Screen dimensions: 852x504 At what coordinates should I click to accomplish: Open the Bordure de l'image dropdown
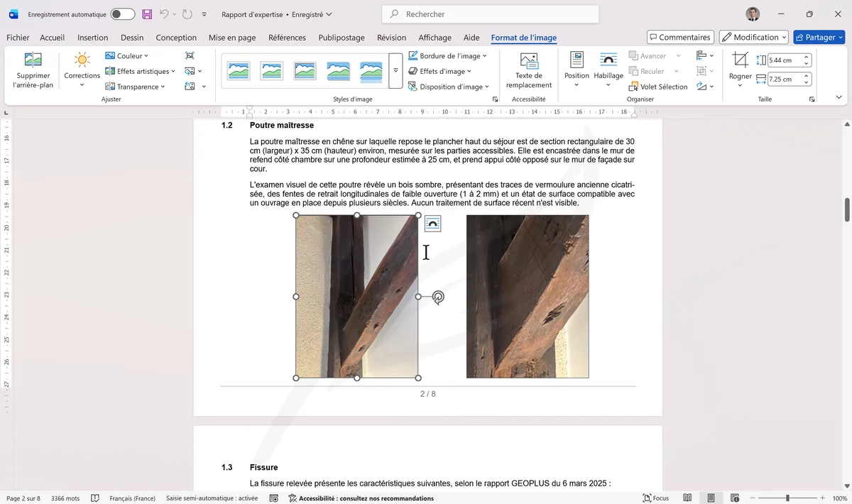click(x=449, y=55)
